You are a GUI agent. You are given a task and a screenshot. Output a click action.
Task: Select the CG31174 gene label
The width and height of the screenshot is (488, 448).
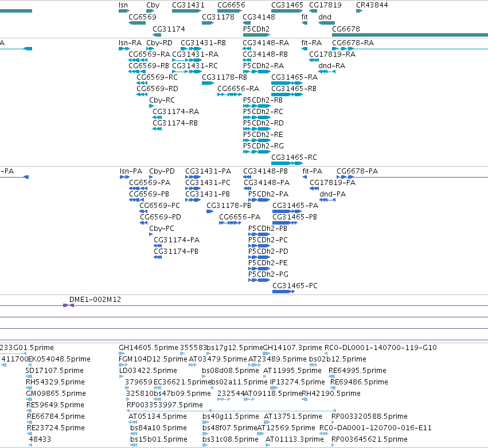point(169,29)
